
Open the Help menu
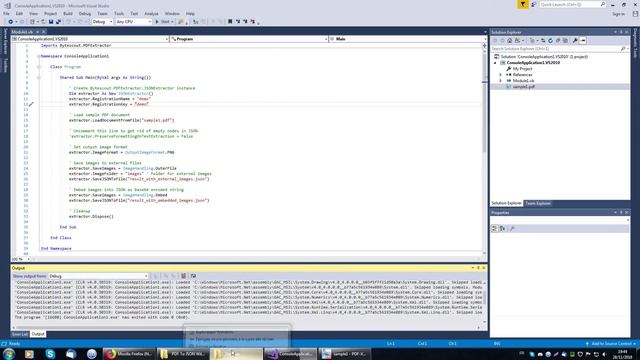click(x=190, y=13)
